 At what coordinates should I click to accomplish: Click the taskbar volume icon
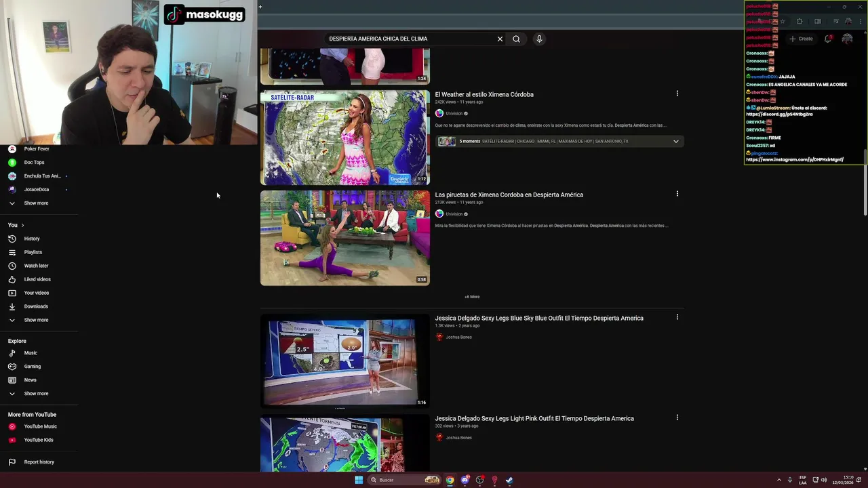pos(824,480)
